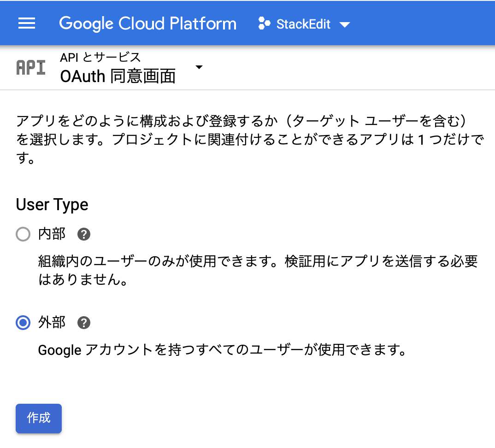The image size is (495, 448).
Task: Click the API とサービス icon
Action: coord(30,67)
